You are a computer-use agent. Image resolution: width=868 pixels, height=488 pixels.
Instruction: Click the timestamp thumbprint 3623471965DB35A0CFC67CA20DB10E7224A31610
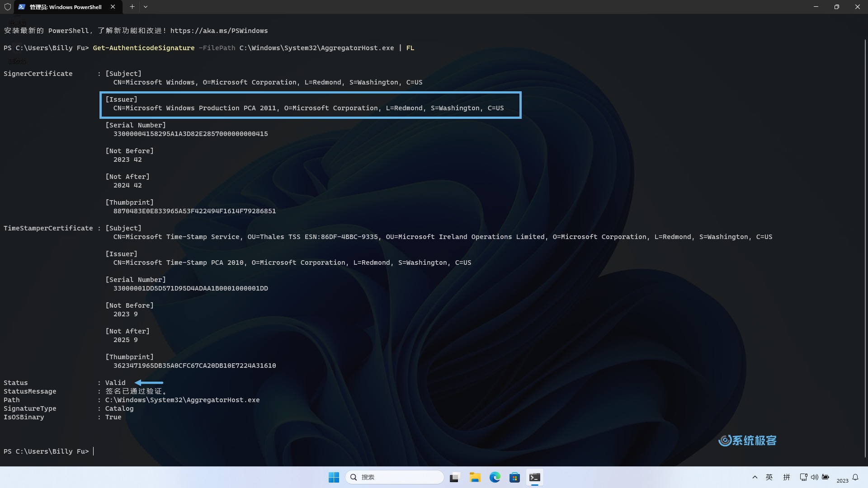click(x=194, y=366)
